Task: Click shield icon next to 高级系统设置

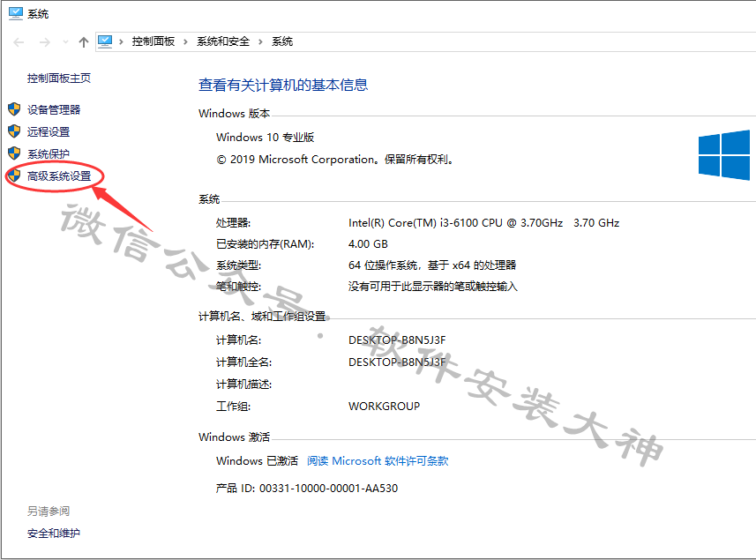Action: point(14,175)
